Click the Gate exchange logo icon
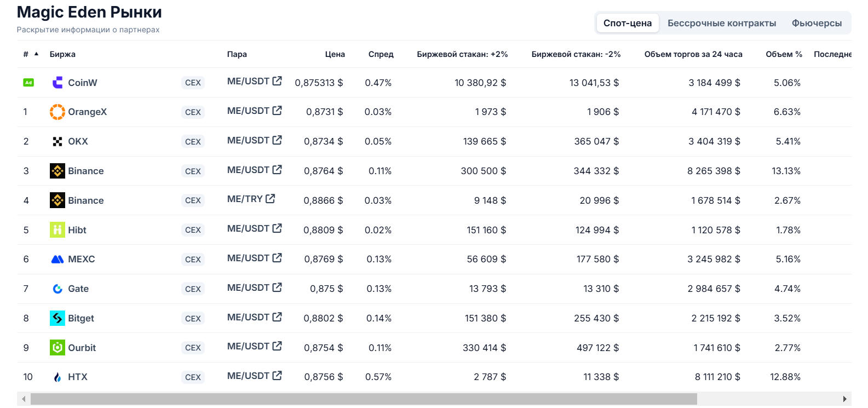This screenshot has height=408, width=868. click(57, 289)
